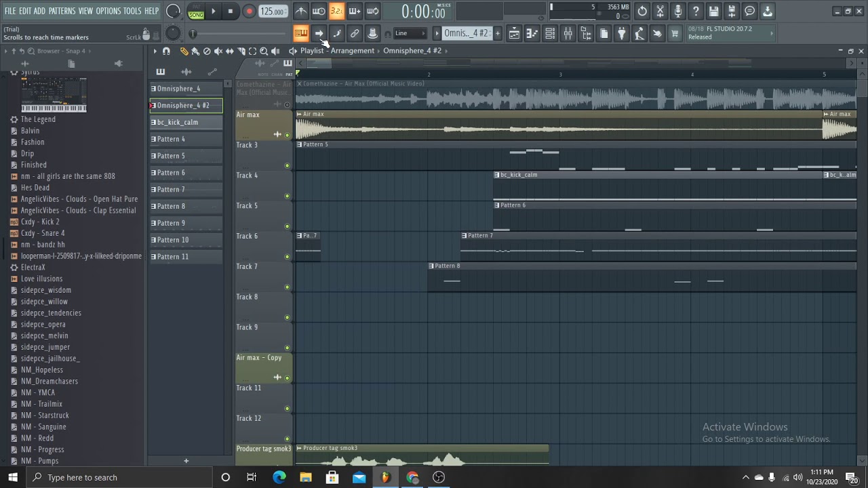Click the undo history icon
868x488 pixels.
[x=642, y=11]
